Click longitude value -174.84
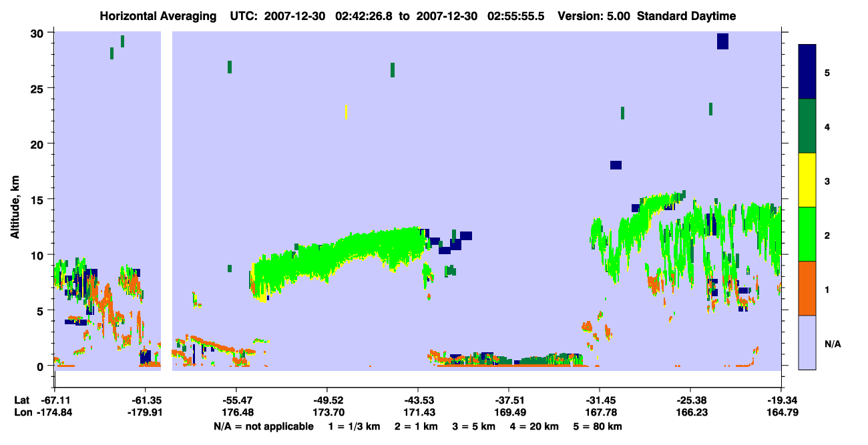The image size is (868, 445). [x=54, y=412]
